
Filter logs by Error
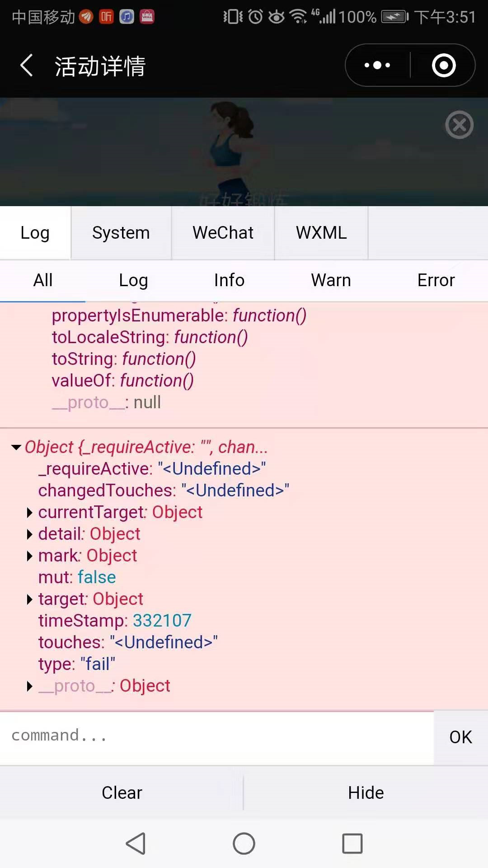pyautogui.click(x=436, y=280)
